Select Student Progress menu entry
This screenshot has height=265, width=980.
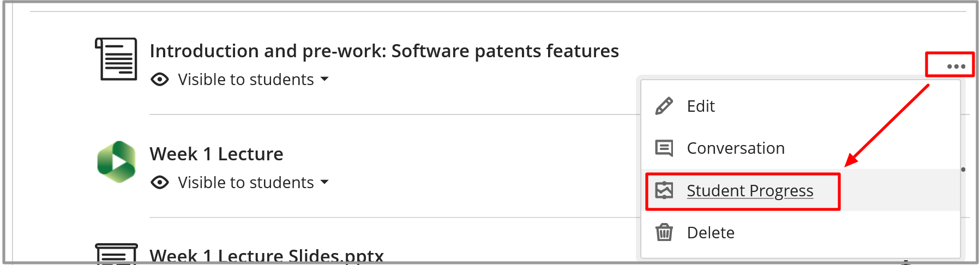tap(750, 191)
